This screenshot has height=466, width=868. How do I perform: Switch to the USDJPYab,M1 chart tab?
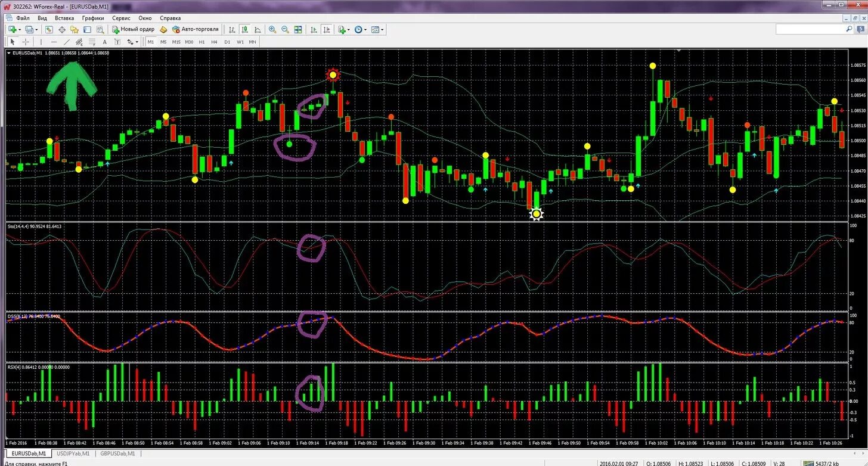coord(73,454)
